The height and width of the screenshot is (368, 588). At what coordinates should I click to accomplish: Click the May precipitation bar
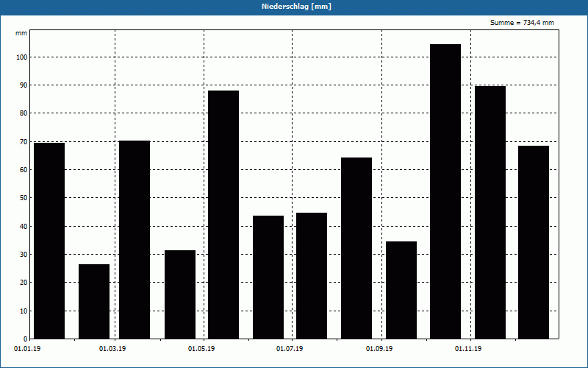point(223,215)
